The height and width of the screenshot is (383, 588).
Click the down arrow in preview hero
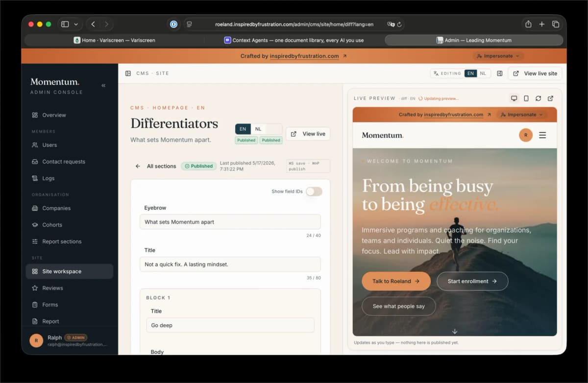[x=455, y=332]
